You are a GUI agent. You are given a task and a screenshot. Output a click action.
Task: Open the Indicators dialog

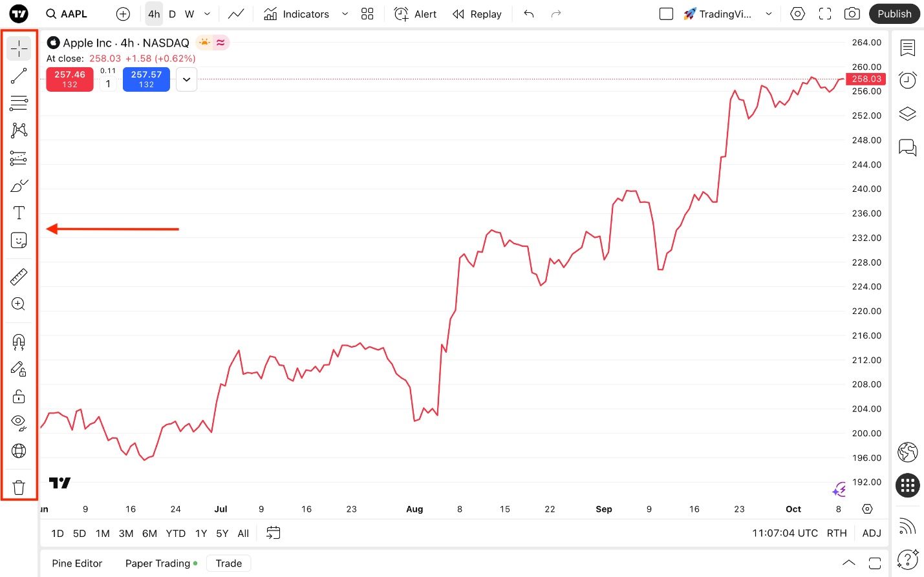[x=297, y=14]
